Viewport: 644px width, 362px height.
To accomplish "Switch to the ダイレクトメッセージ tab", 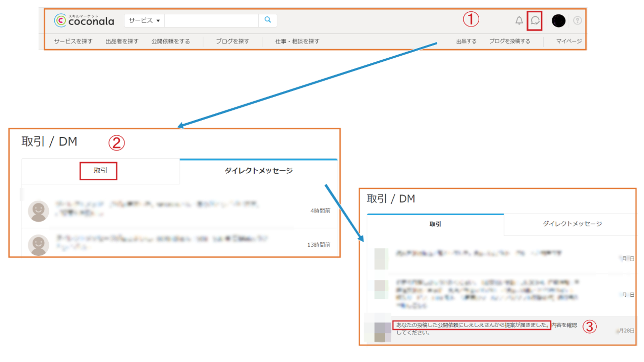I will [259, 170].
